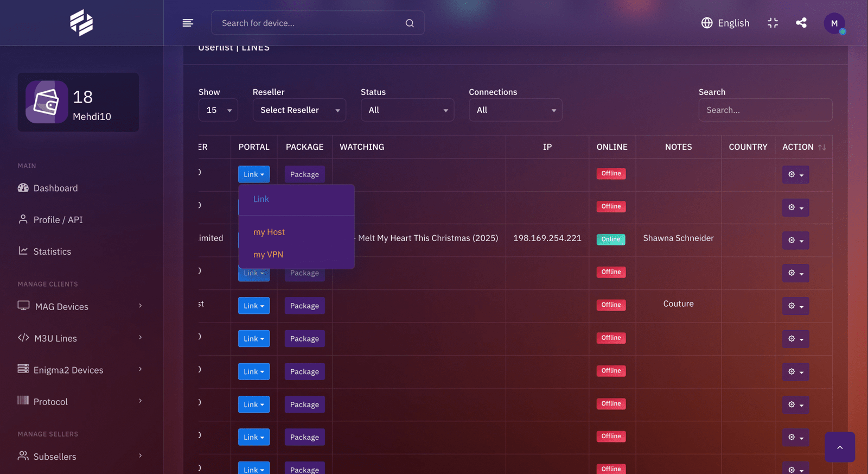The height and width of the screenshot is (474, 868).
Task: Expand the Enigma2 Devices submenu chevron
Action: pos(141,369)
